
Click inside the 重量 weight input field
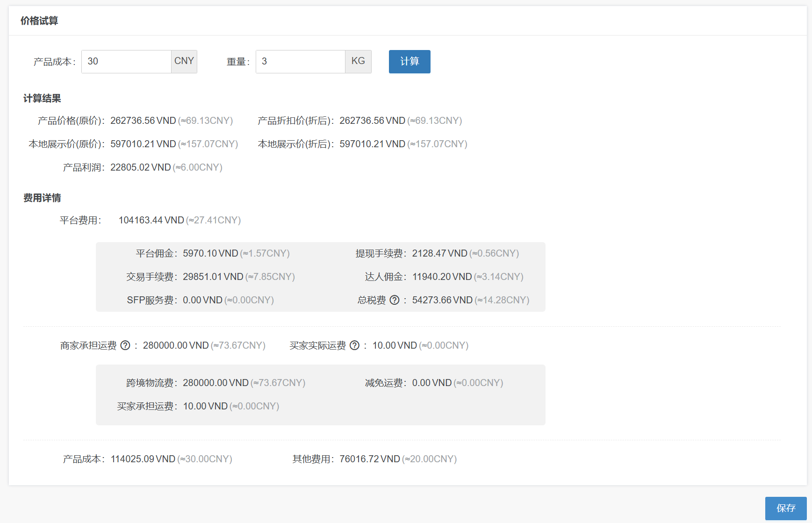pyautogui.click(x=300, y=61)
